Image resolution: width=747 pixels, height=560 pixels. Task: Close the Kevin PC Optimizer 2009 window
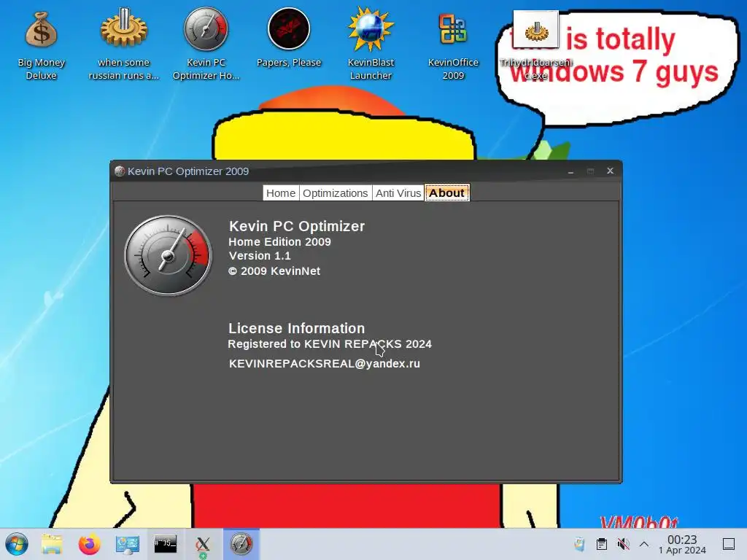click(610, 171)
